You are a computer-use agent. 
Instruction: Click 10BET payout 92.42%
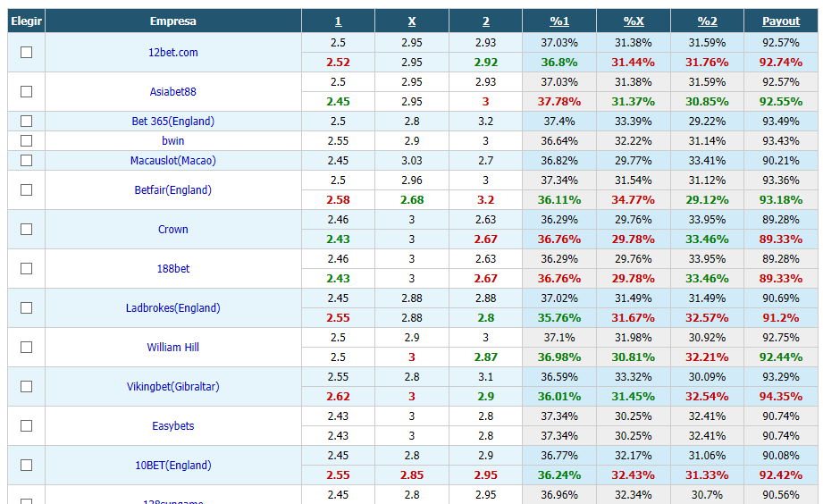pyautogui.click(x=781, y=475)
